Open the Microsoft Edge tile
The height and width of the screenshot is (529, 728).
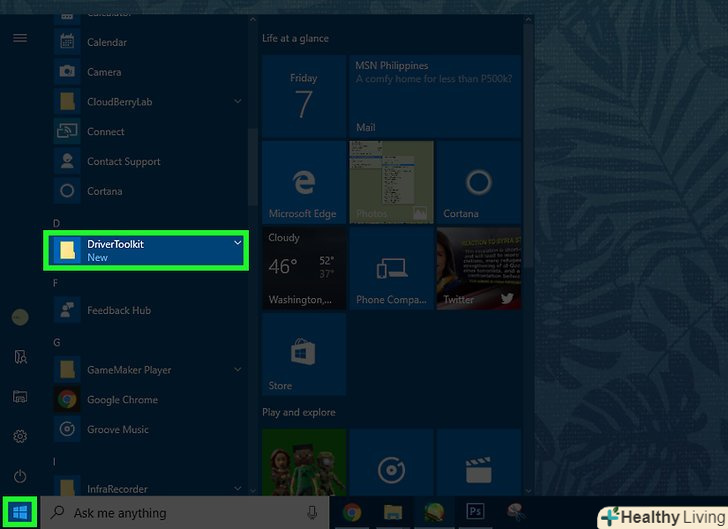point(304,183)
